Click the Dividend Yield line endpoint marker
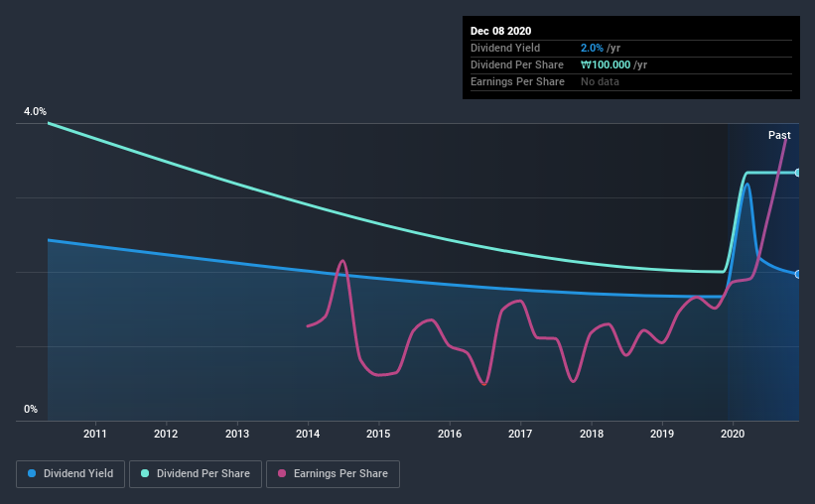This screenshot has width=815, height=504. pyautogui.click(x=797, y=274)
